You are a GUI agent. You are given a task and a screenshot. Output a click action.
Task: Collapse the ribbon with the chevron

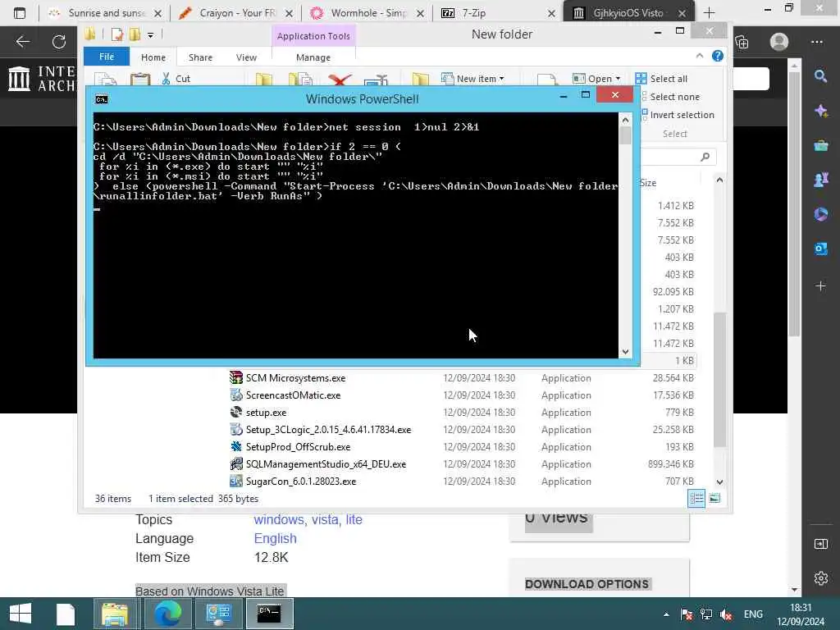coord(700,56)
